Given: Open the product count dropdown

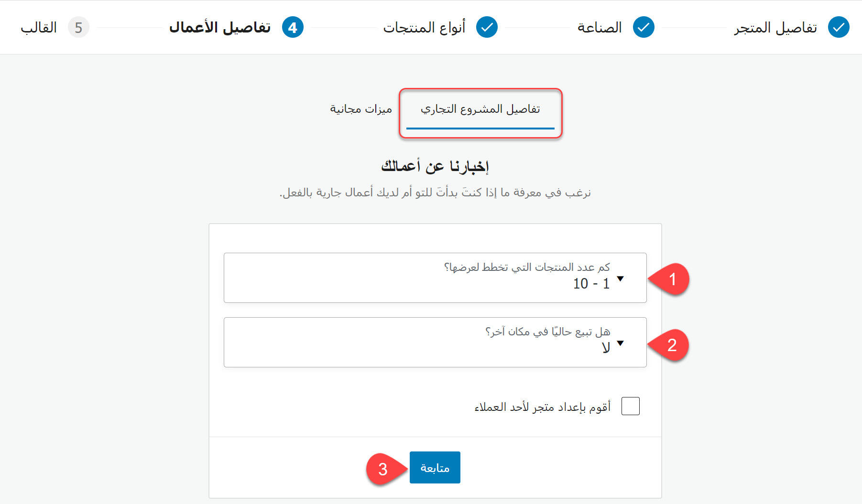Looking at the screenshot, I should (x=435, y=278).
